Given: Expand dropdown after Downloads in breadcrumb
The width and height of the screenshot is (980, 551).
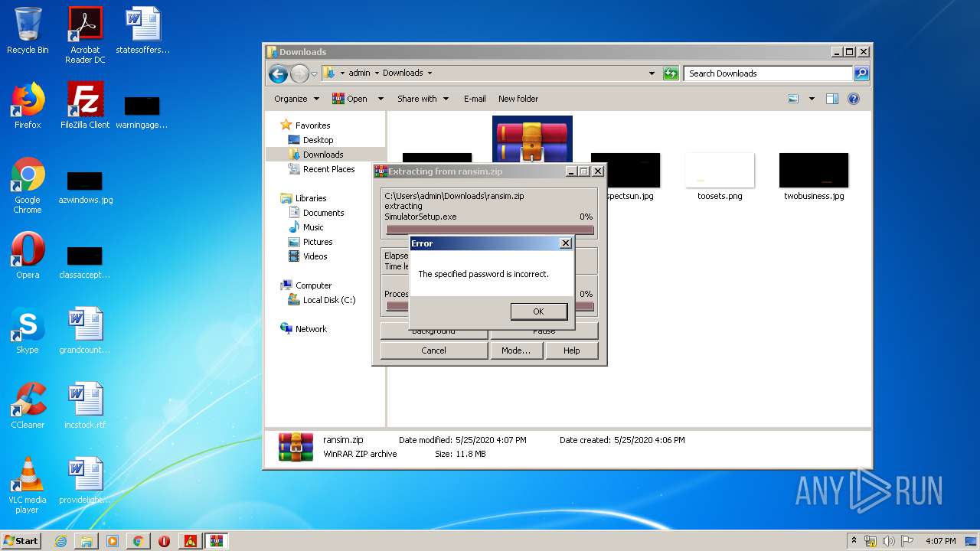Looking at the screenshot, I should pos(430,73).
